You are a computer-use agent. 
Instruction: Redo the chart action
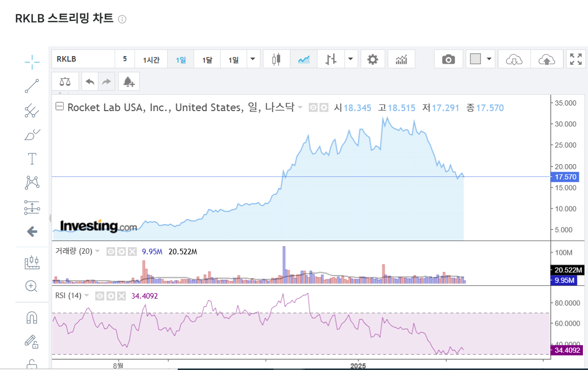pyautogui.click(x=106, y=82)
